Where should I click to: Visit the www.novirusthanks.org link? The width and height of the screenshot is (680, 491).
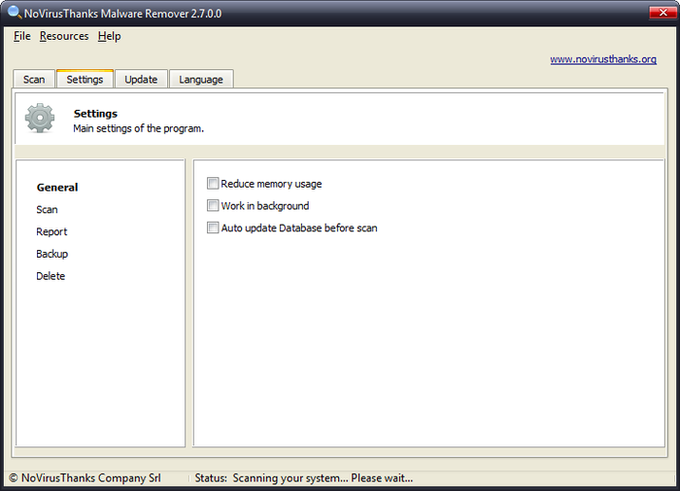603,59
